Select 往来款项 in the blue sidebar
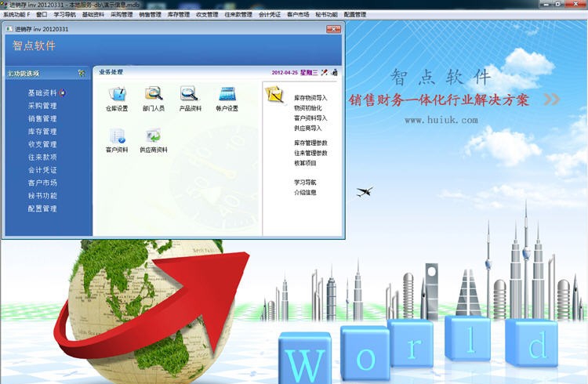 tap(42, 157)
